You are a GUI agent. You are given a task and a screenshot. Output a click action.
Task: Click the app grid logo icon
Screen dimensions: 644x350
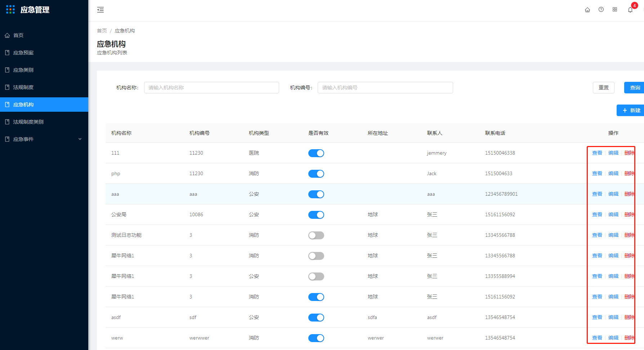[10, 10]
